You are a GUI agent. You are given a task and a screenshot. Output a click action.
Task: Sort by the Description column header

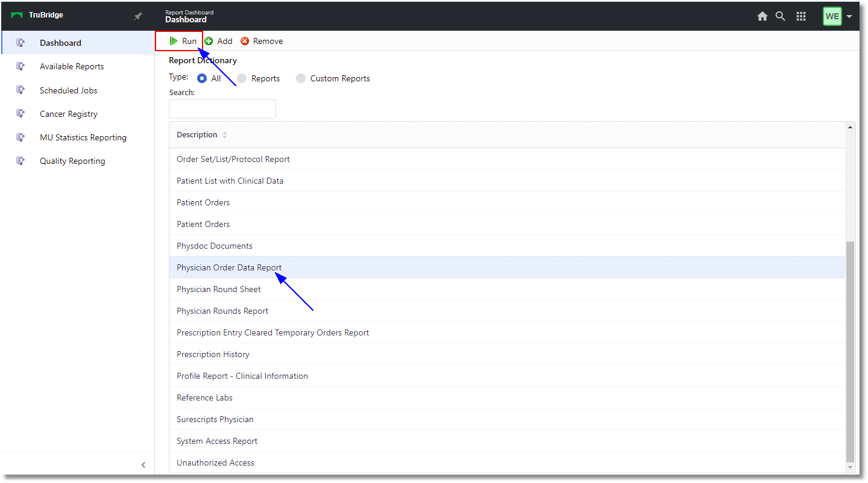click(x=202, y=135)
